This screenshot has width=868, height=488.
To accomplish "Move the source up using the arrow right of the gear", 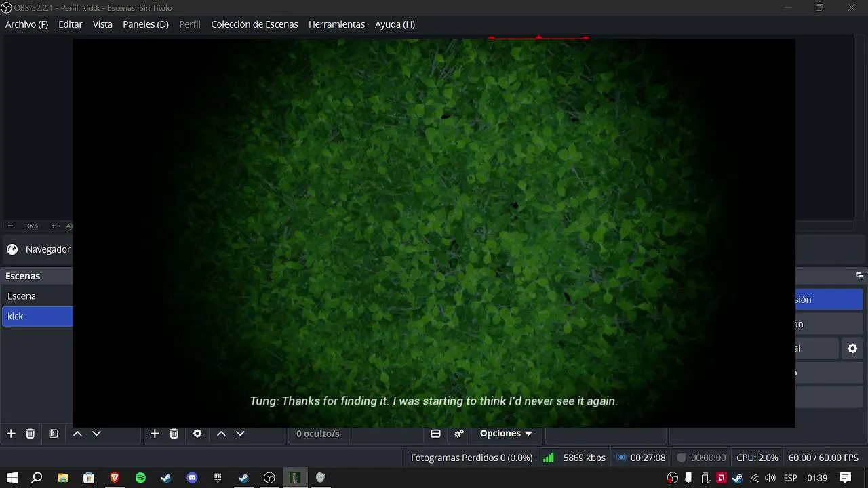I will pyautogui.click(x=221, y=434).
